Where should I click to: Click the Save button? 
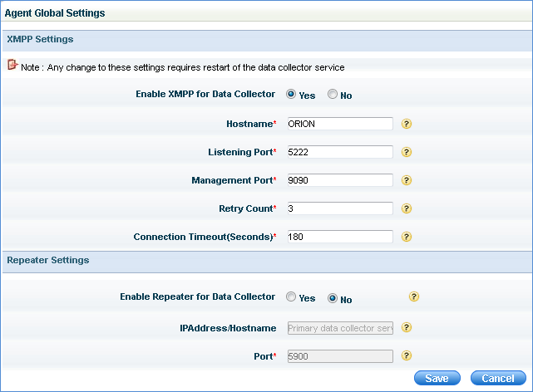pyautogui.click(x=437, y=378)
